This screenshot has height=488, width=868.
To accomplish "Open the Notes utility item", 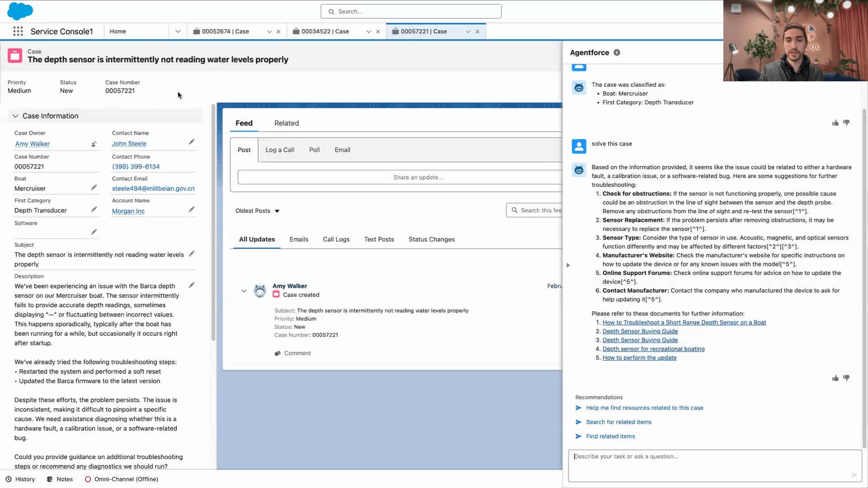I will click(60, 479).
